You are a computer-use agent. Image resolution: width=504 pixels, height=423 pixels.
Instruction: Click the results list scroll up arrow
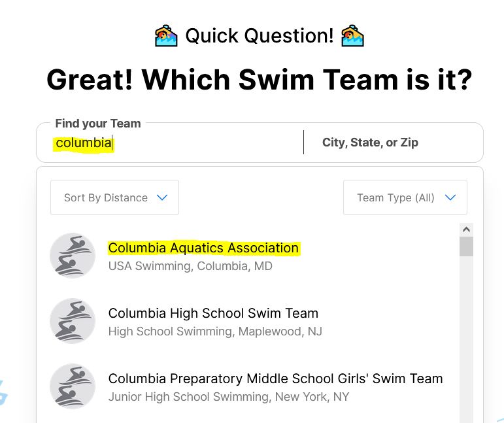466,230
